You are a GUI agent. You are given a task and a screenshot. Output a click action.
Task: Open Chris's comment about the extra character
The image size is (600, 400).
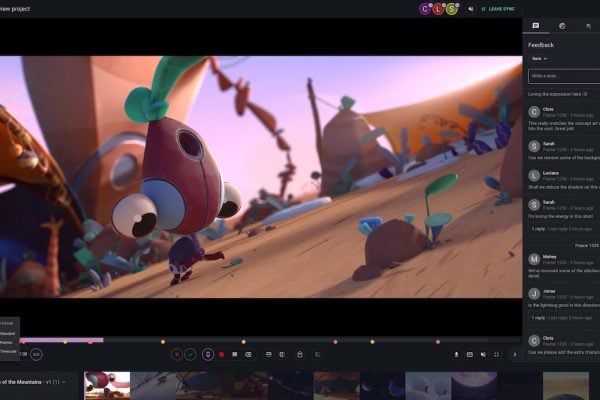(563, 345)
